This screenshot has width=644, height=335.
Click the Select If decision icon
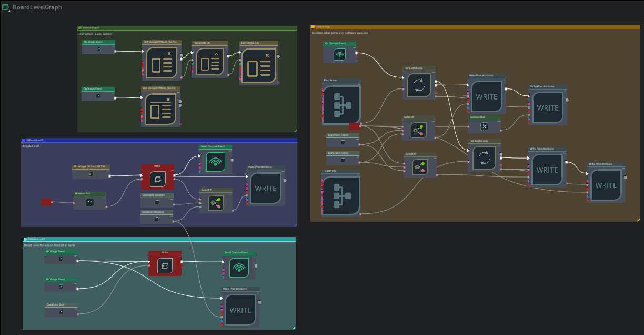(418, 130)
